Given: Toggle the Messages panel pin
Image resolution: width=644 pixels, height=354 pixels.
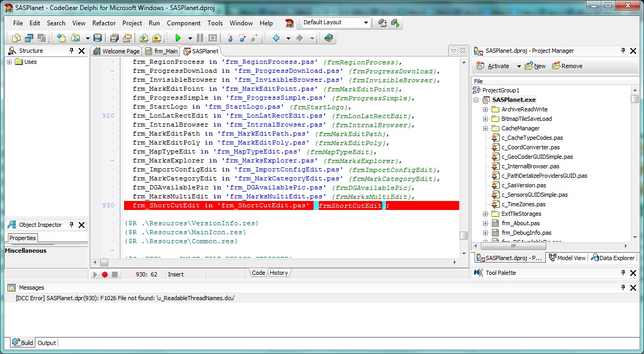Looking at the screenshot, I should (623, 288).
